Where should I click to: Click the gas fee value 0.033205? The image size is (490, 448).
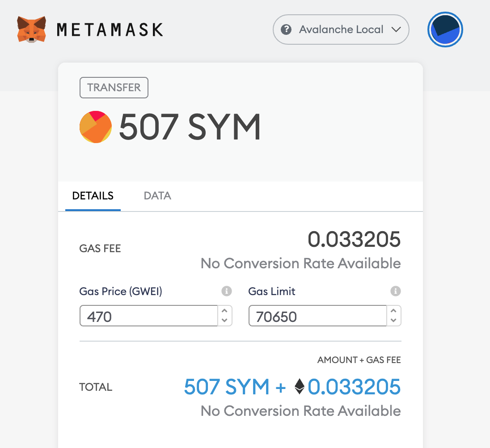pyautogui.click(x=354, y=239)
